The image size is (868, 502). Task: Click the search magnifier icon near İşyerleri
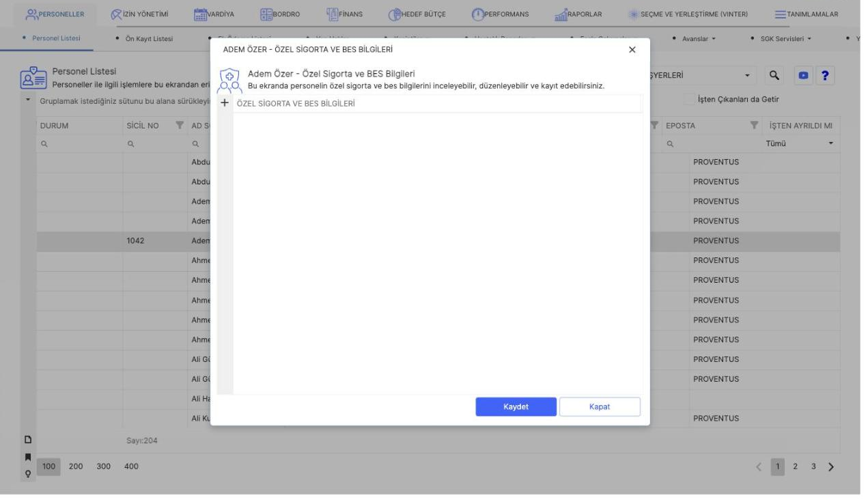click(775, 76)
